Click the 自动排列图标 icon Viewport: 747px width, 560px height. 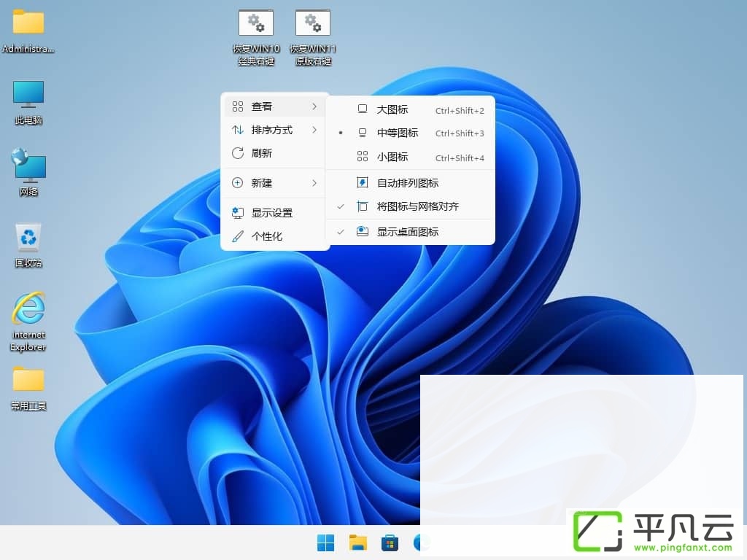(x=363, y=182)
